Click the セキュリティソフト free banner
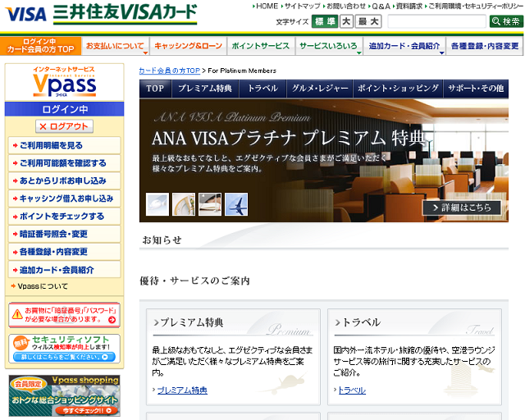525x420 pixels. [x=64, y=349]
